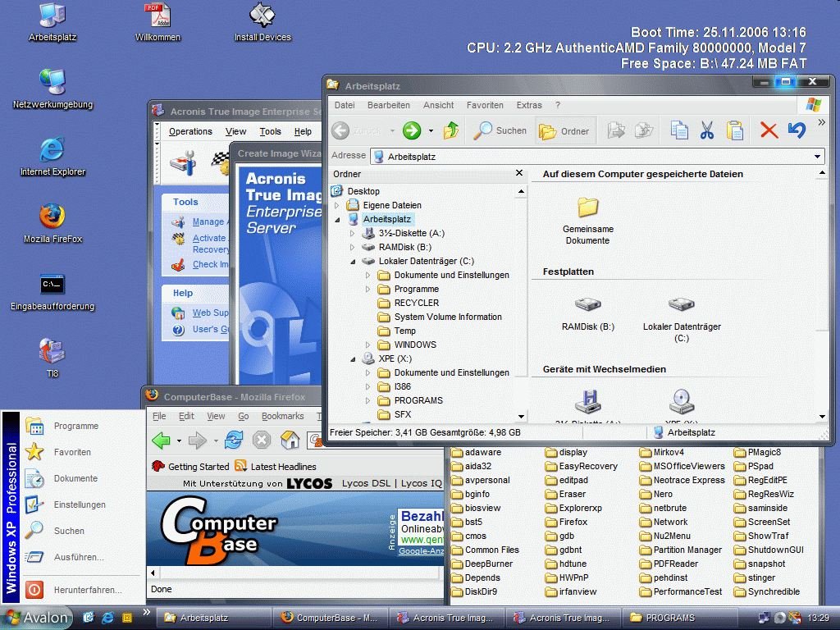Switch to PROGRAMS taskbar button

tap(678, 618)
